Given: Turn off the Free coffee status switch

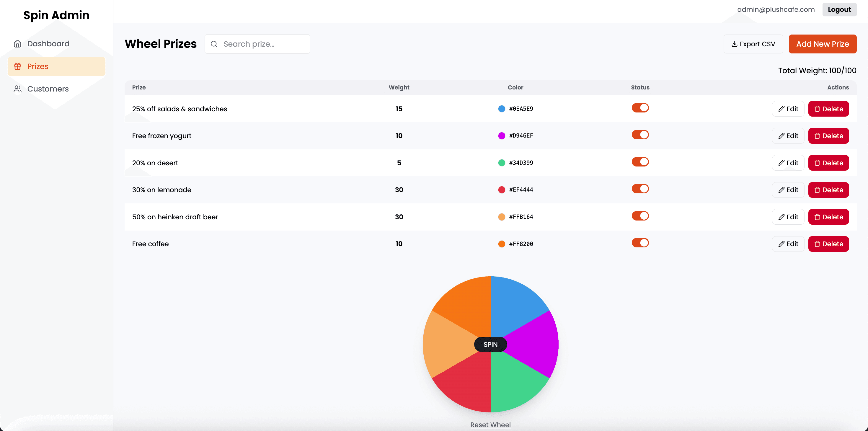Looking at the screenshot, I should click(640, 243).
